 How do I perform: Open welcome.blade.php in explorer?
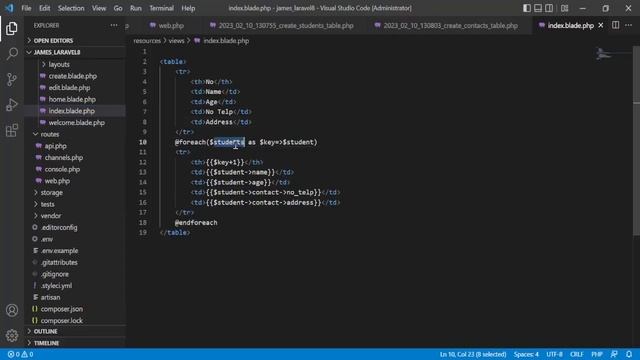pyautogui.click(x=77, y=122)
